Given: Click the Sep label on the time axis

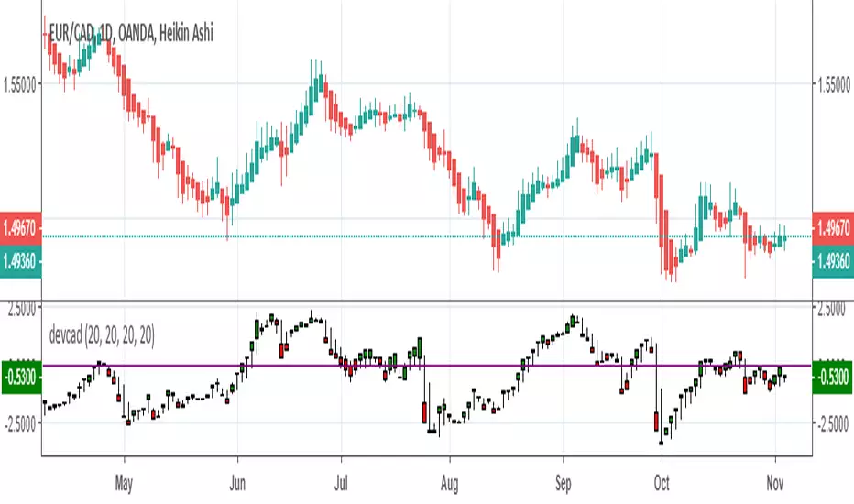Looking at the screenshot, I should [x=563, y=478].
